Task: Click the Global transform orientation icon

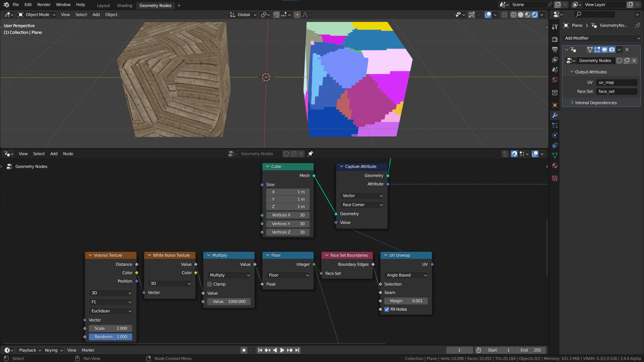Action: pyautogui.click(x=233, y=15)
